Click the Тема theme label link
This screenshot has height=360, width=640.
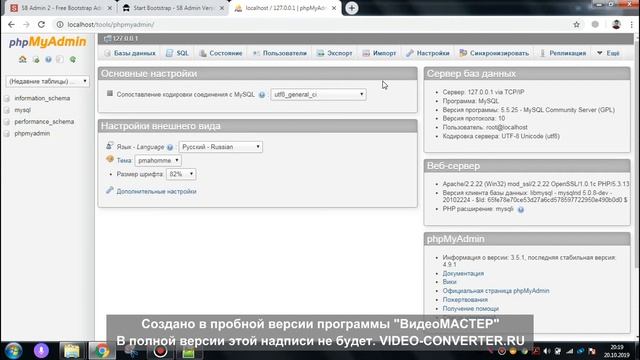click(124, 161)
